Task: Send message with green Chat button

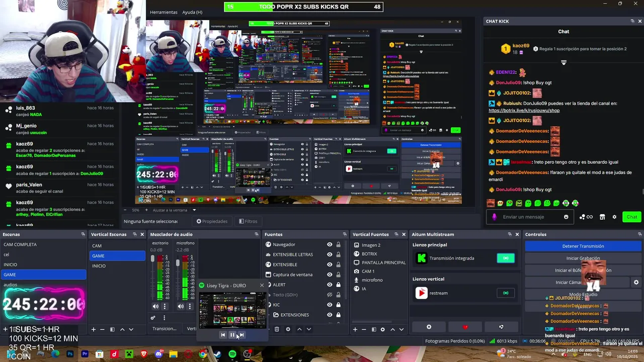Action: click(632, 217)
